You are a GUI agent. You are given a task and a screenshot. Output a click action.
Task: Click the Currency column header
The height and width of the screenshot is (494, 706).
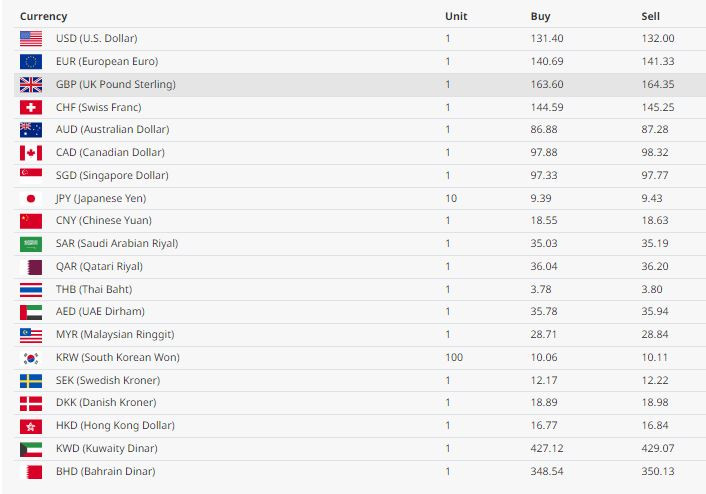(x=44, y=16)
